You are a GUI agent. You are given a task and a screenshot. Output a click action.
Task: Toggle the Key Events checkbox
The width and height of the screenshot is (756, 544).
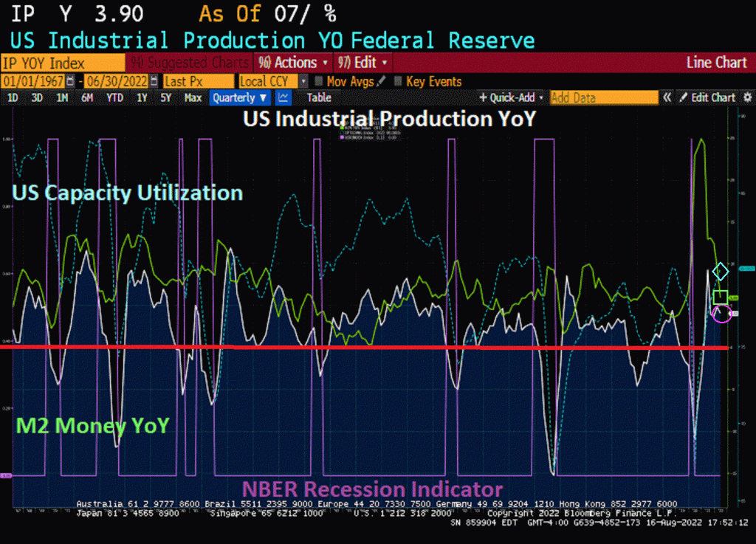coord(399,81)
